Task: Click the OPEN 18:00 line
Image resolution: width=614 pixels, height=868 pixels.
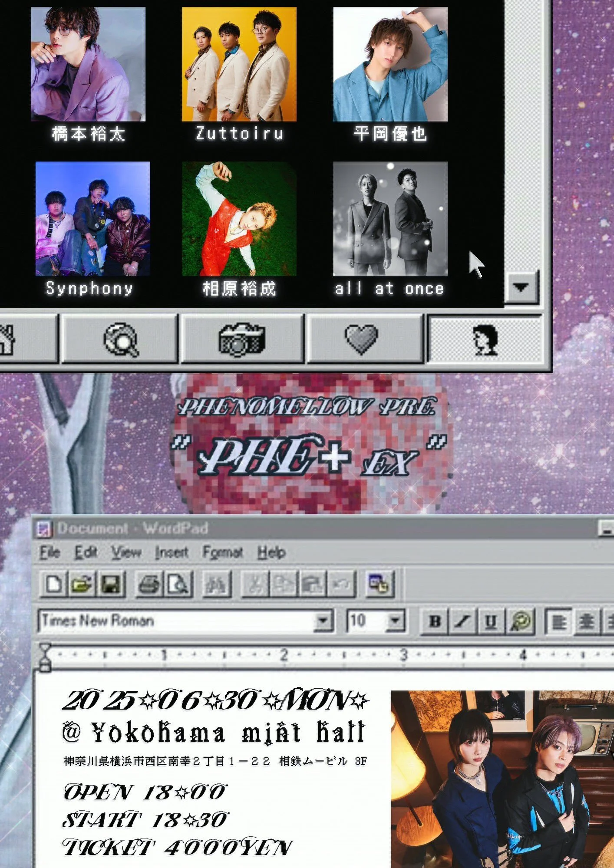Action: (x=145, y=792)
